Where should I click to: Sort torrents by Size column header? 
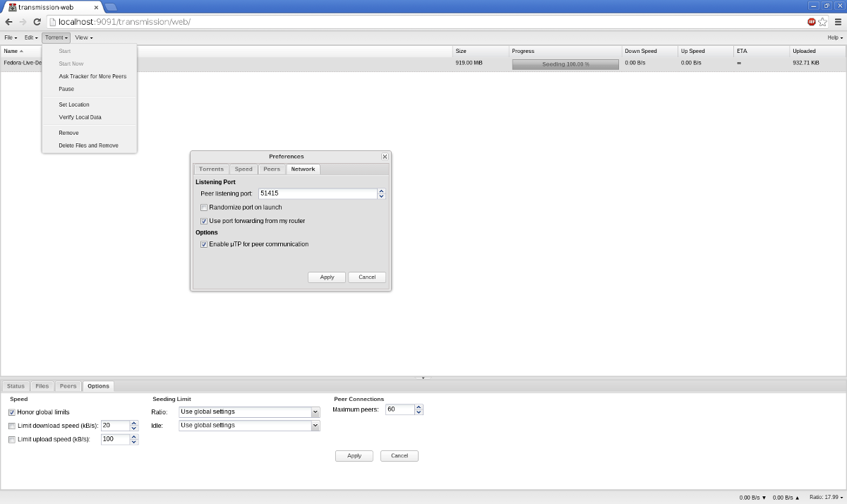(481, 51)
